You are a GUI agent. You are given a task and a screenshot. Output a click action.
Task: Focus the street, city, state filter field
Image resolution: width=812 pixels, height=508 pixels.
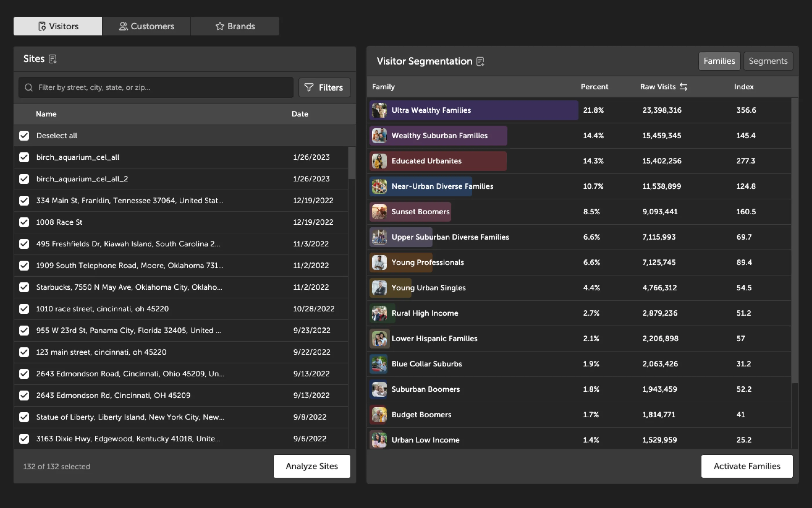[x=156, y=88]
